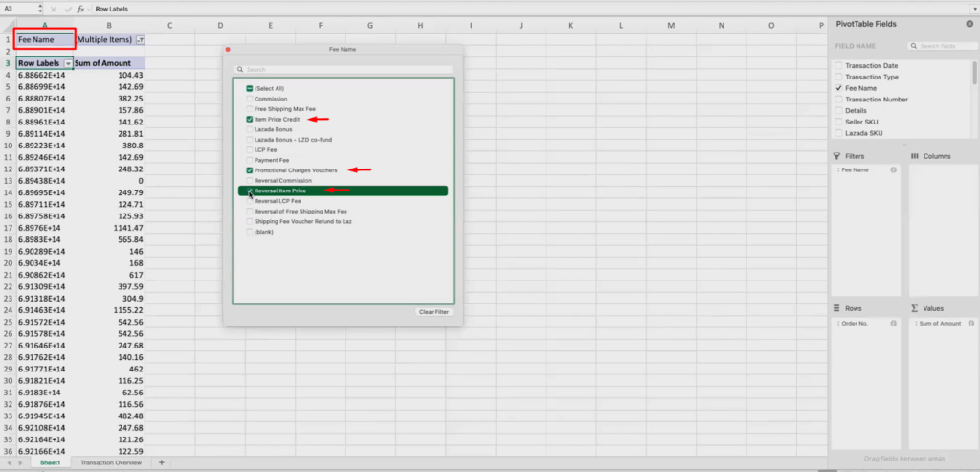
Task: Check the Transaction Date field checkbox
Action: click(839, 65)
